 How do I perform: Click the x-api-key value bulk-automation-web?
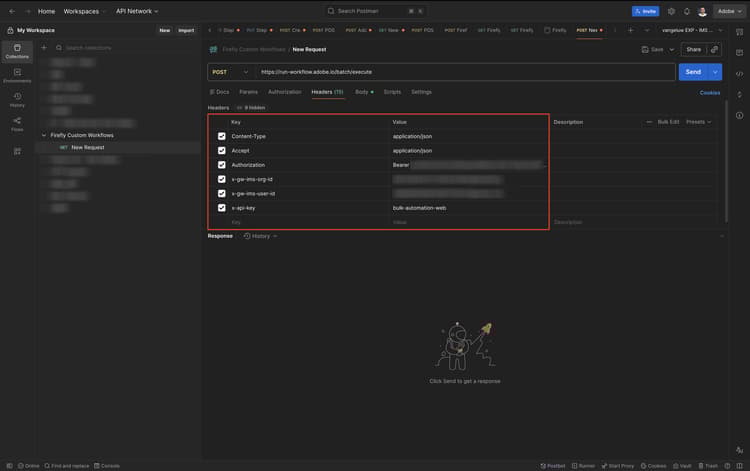(419, 208)
